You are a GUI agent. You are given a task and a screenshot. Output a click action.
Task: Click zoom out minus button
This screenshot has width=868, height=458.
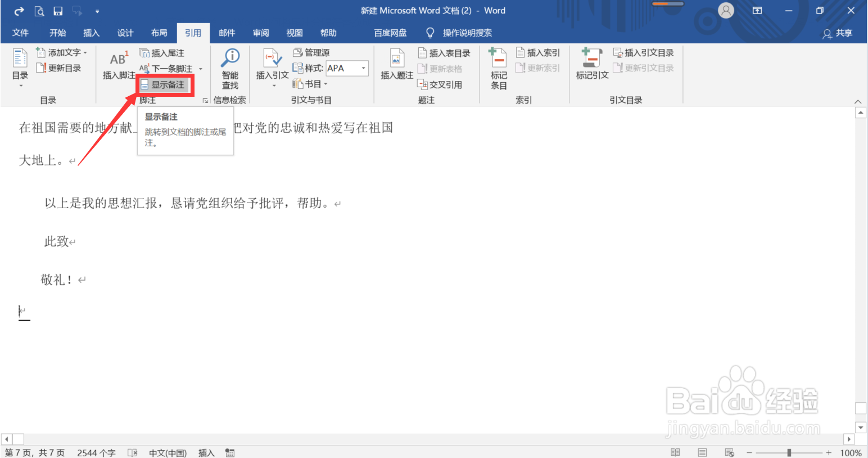749,452
